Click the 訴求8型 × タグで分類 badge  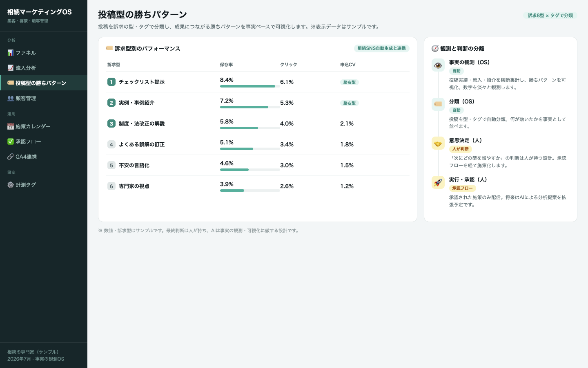click(x=550, y=16)
